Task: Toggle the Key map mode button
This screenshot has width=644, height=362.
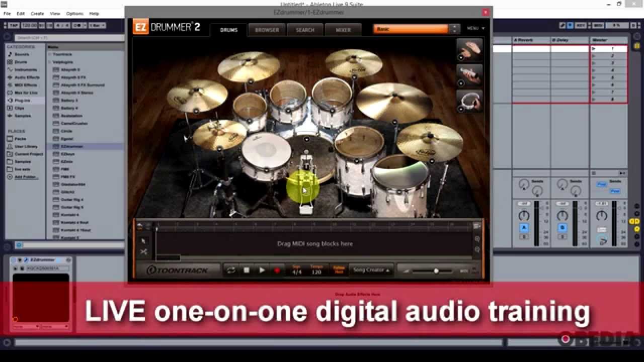Action: pyautogui.click(x=581, y=26)
